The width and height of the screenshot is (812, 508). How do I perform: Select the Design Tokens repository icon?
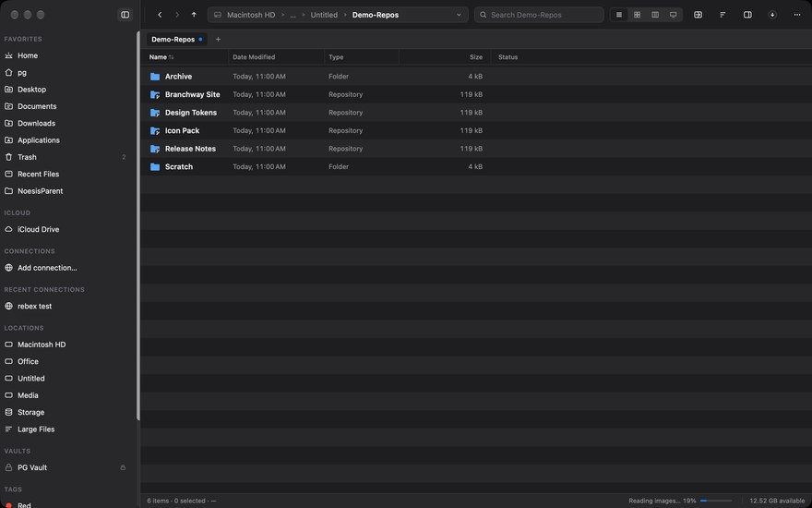click(155, 113)
